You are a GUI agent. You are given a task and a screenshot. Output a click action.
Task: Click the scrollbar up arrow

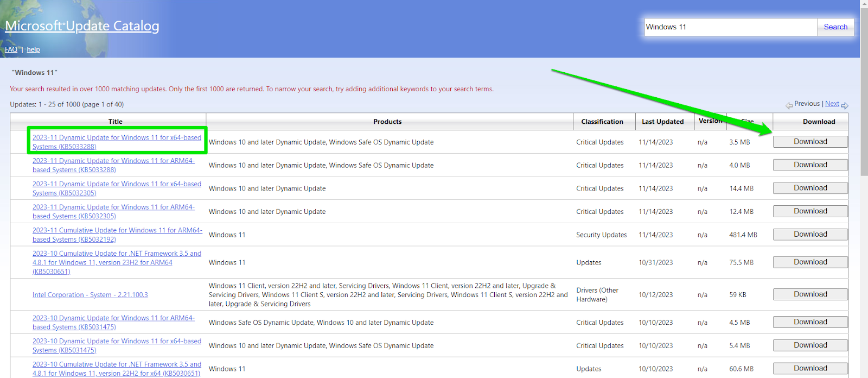[864, 3]
